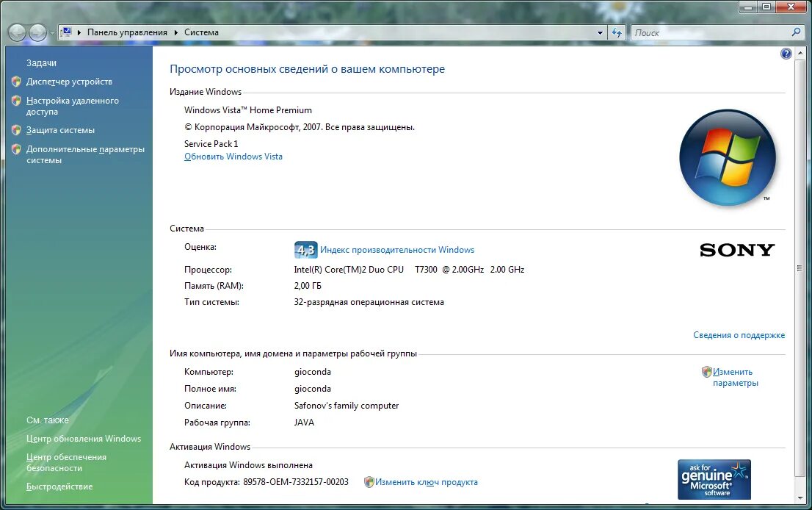The width and height of the screenshot is (812, 510).
Task: Open Быстродействие link in sidebar
Action: click(x=59, y=486)
